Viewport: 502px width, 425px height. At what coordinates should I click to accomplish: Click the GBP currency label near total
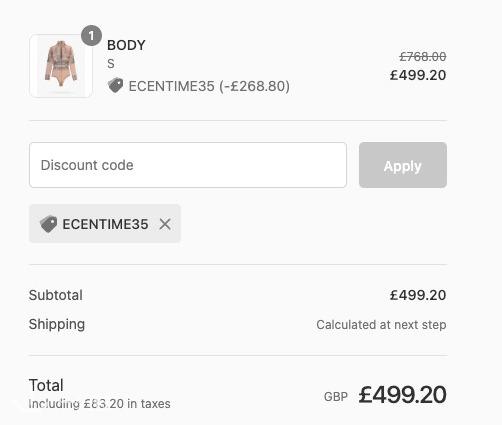336,397
